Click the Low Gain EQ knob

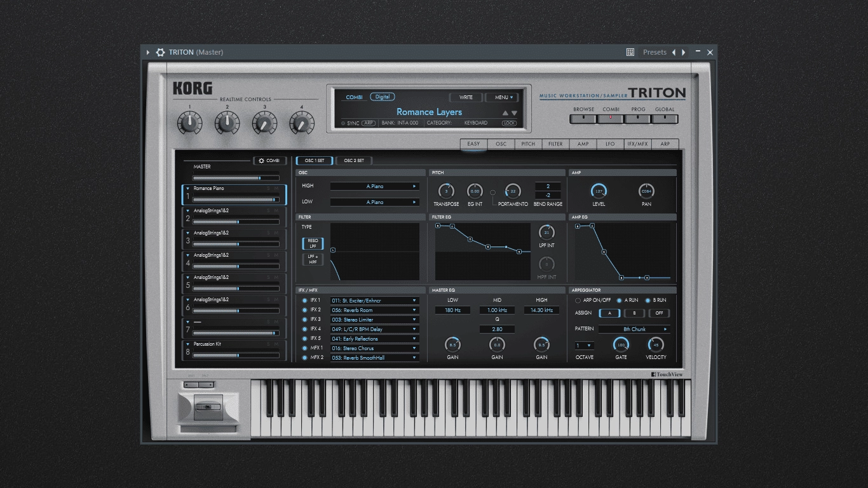click(x=452, y=344)
